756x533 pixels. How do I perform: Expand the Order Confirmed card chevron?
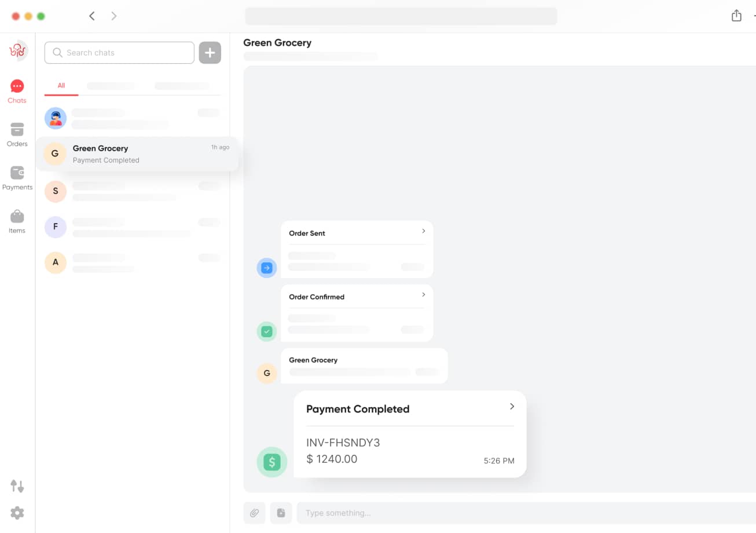[x=423, y=295]
